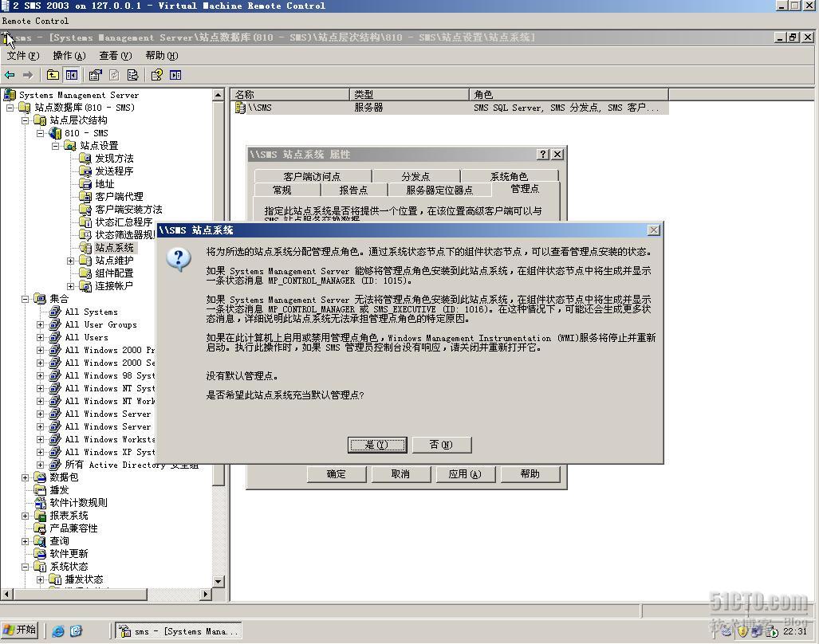Click the tree pane scroll down arrow
The width and height of the screenshot is (819, 644).
point(219,581)
